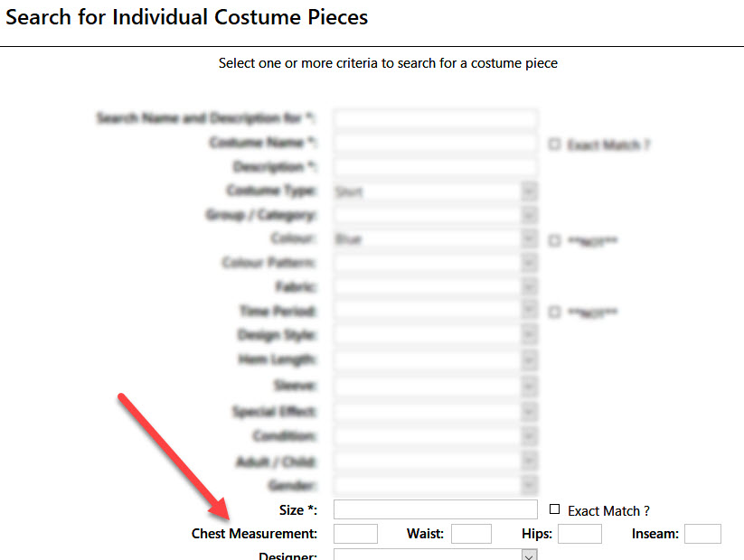
Task: Open the Designer dropdown arrow
Action: (x=530, y=555)
